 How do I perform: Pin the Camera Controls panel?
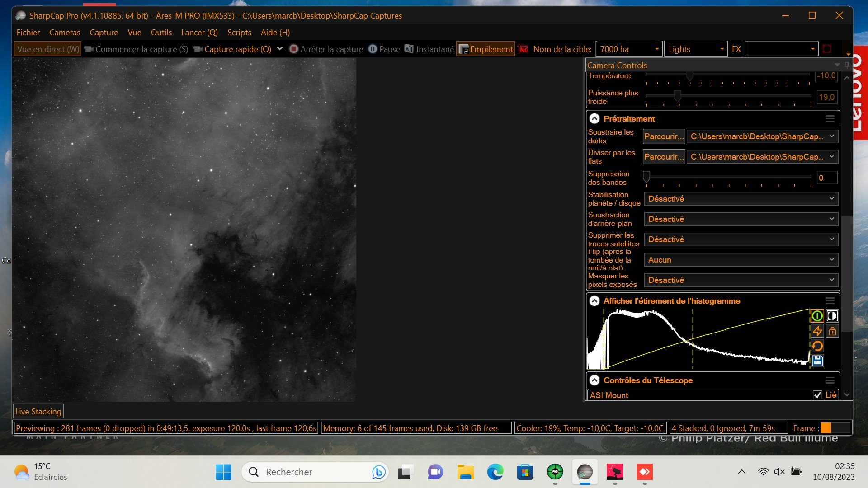(847, 65)
